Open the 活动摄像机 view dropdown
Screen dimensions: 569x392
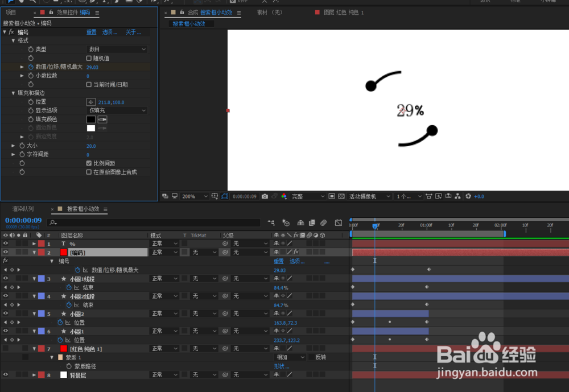pos(369,196)
